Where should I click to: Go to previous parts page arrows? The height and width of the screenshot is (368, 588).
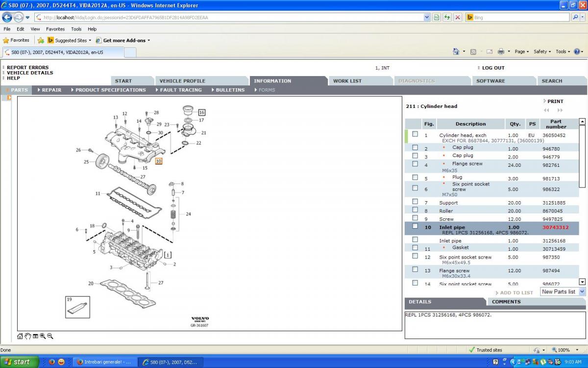point(546,110)
